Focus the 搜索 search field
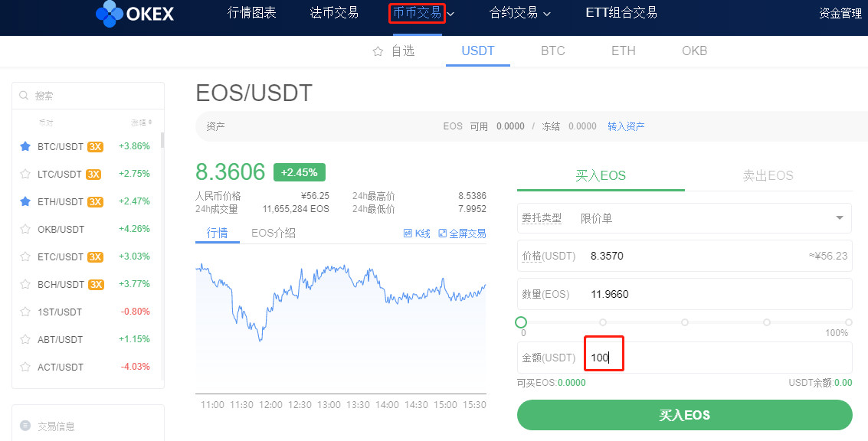This screenshot has height=441, width=868. (x=88, y=96)
